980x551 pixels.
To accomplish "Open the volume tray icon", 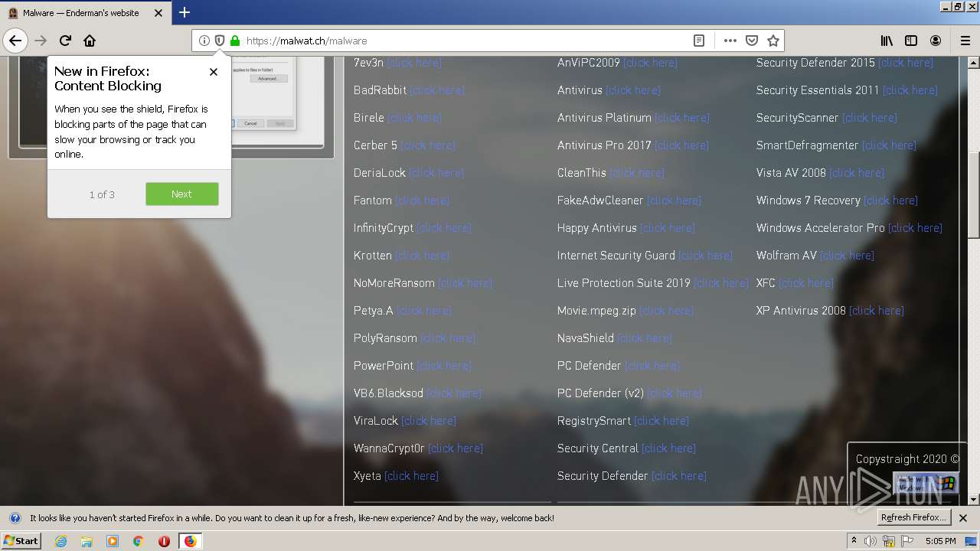I will click(871, 541).
